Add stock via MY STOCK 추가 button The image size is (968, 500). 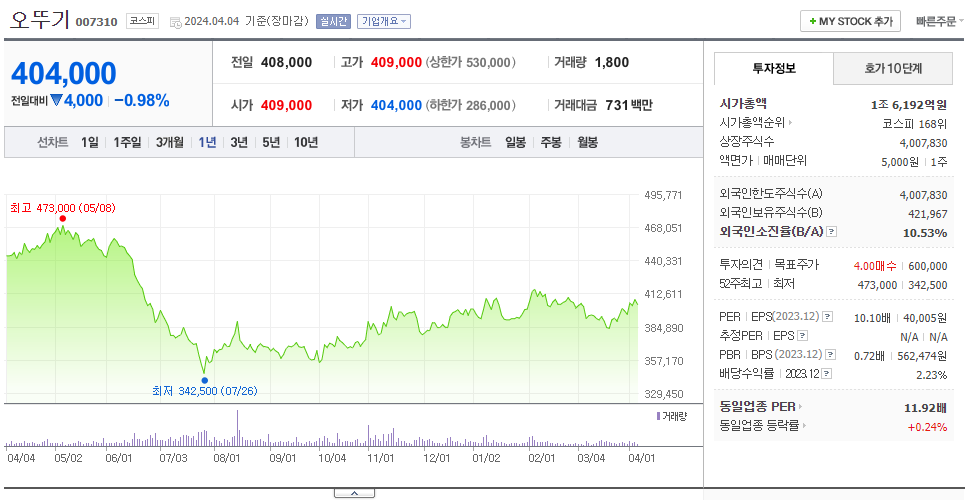click(851, 21)
